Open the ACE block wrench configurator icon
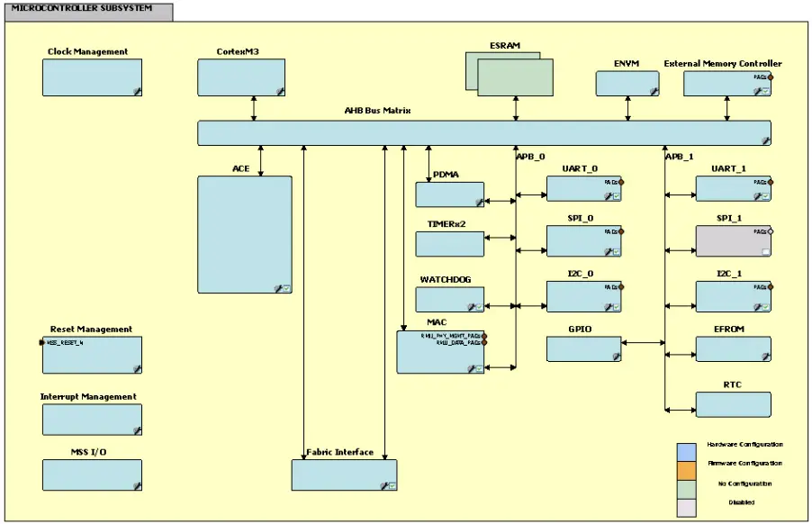The width and height of the screenshot is (812, 524). point(279,286)
